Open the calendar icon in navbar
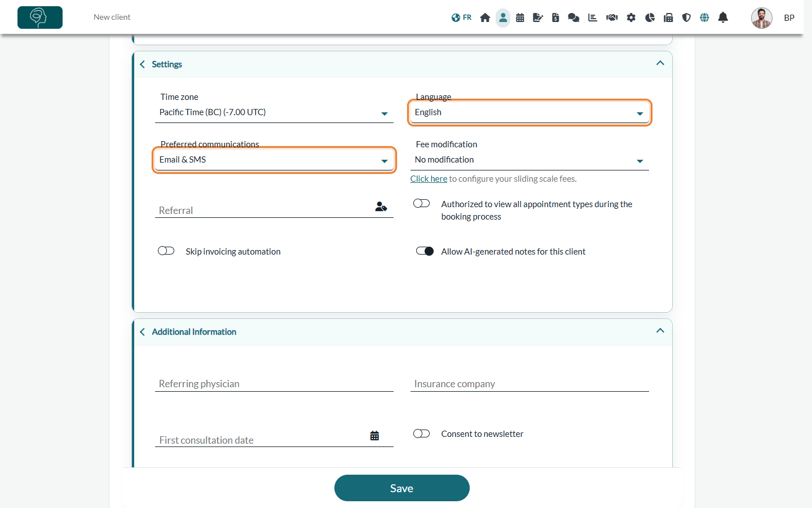The width and height of the screenshot is (812, 508). tap(520, 17)
